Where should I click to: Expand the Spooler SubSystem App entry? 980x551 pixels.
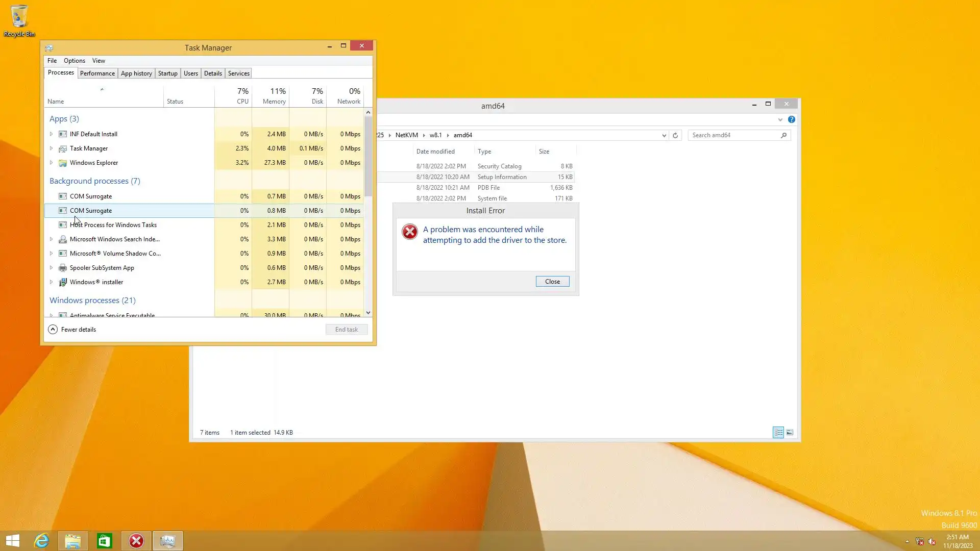tap(51, 268)
